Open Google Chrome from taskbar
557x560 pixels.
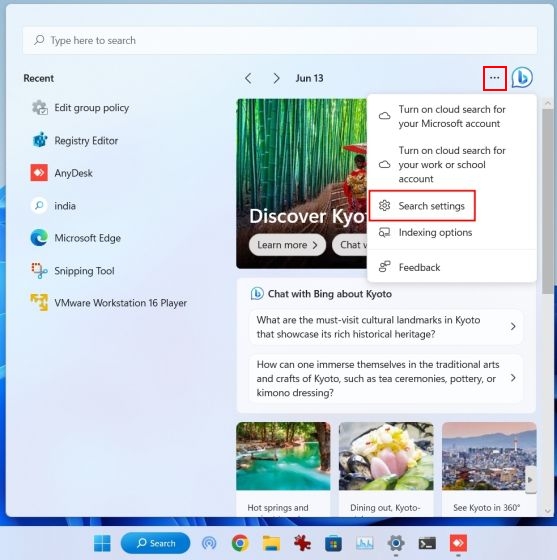(x=240, y=544)
